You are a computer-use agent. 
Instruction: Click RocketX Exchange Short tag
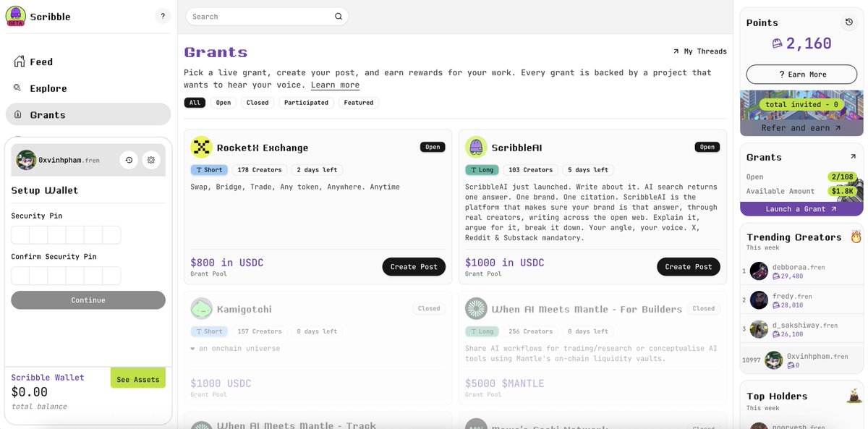(x=209, y=170)
